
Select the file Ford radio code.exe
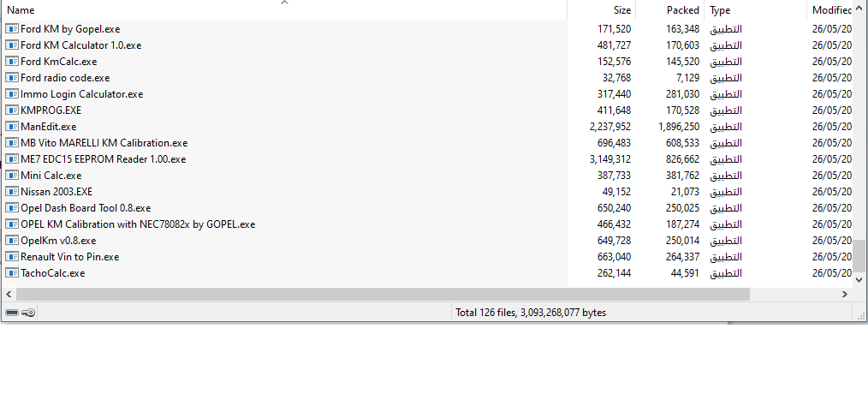pyautogui.click(x=65, y=78)
